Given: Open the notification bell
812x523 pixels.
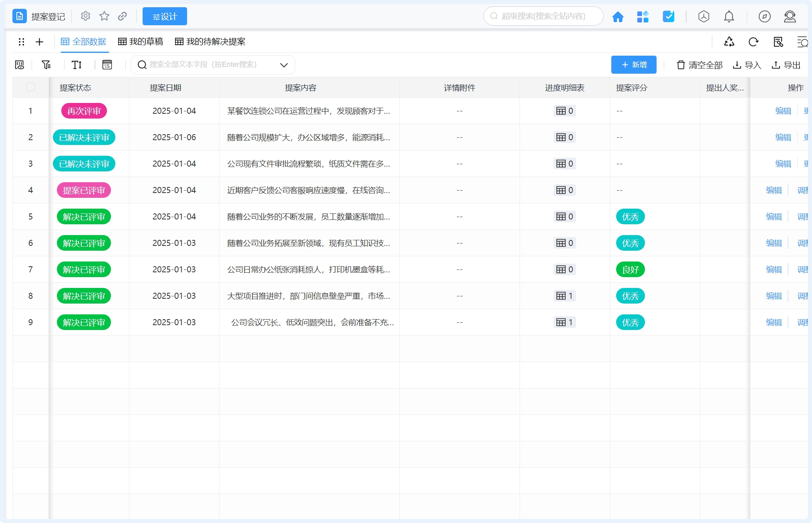Looking at the screenshot, I should tap(729, 16).
